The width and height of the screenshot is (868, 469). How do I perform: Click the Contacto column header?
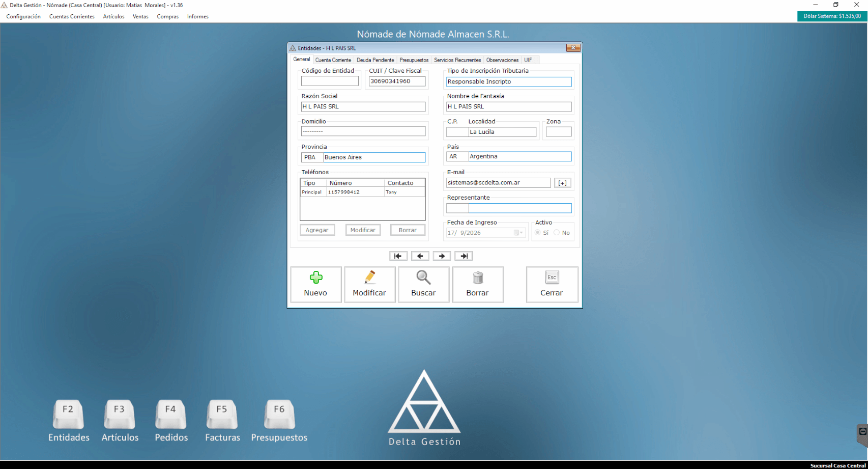click(404, 183)
